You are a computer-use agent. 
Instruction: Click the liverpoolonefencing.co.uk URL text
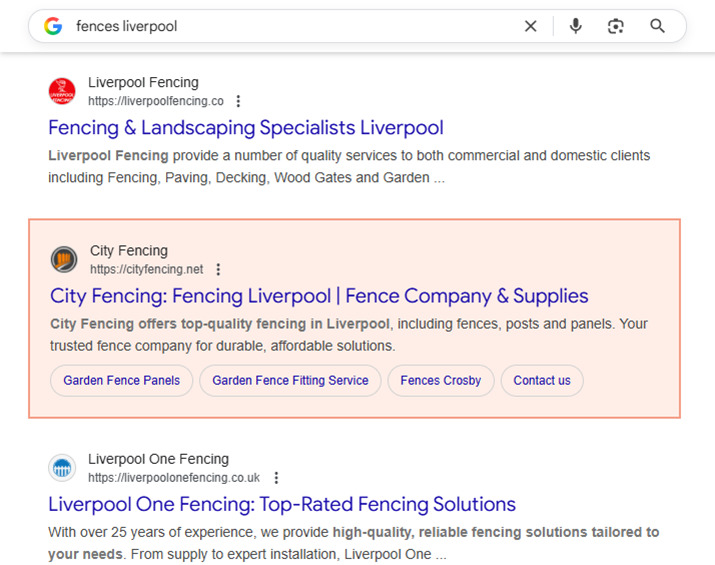(x=174, y=478)
